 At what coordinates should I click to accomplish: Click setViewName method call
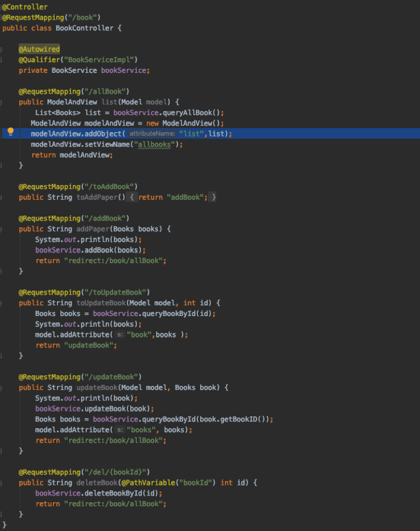[x=107, y=144]
